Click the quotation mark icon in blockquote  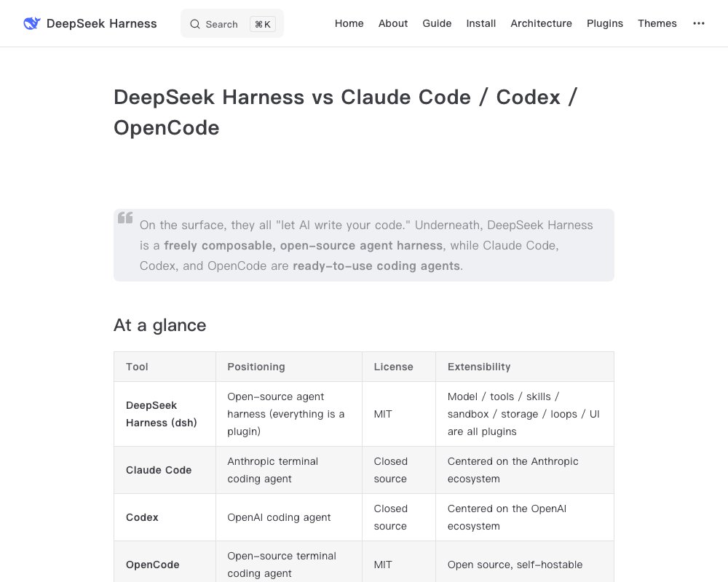point(125,218)
